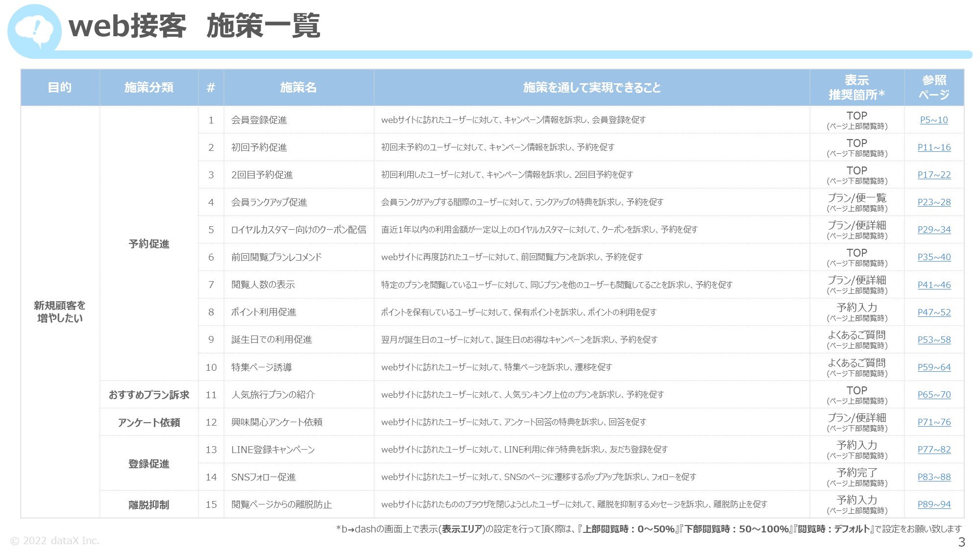Click the 参照ページ column header
This screenshot has height=551, width=980.
click(x=934, y=88)
